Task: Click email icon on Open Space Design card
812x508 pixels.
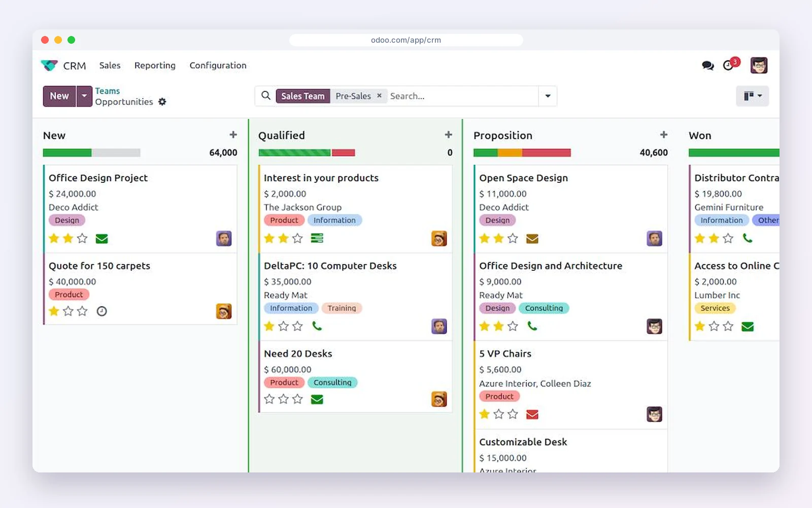Action: (532, 239)
